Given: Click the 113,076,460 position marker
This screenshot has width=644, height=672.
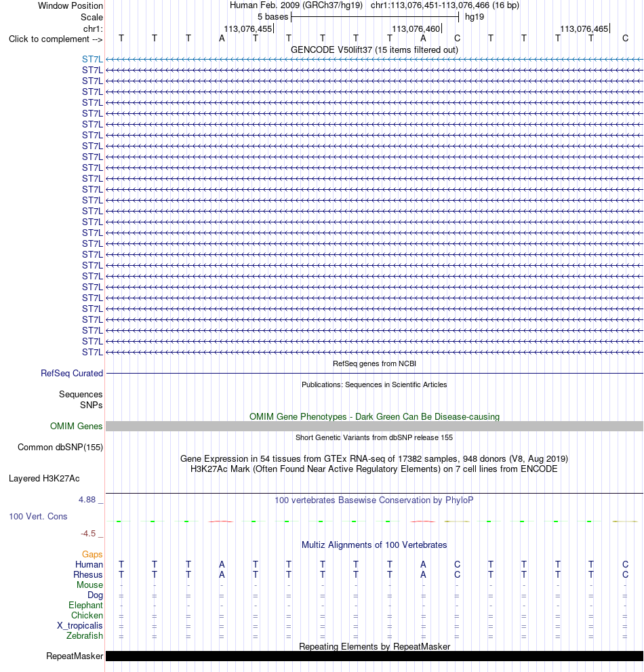Looking at the screenshot, I should coord(416,28).
